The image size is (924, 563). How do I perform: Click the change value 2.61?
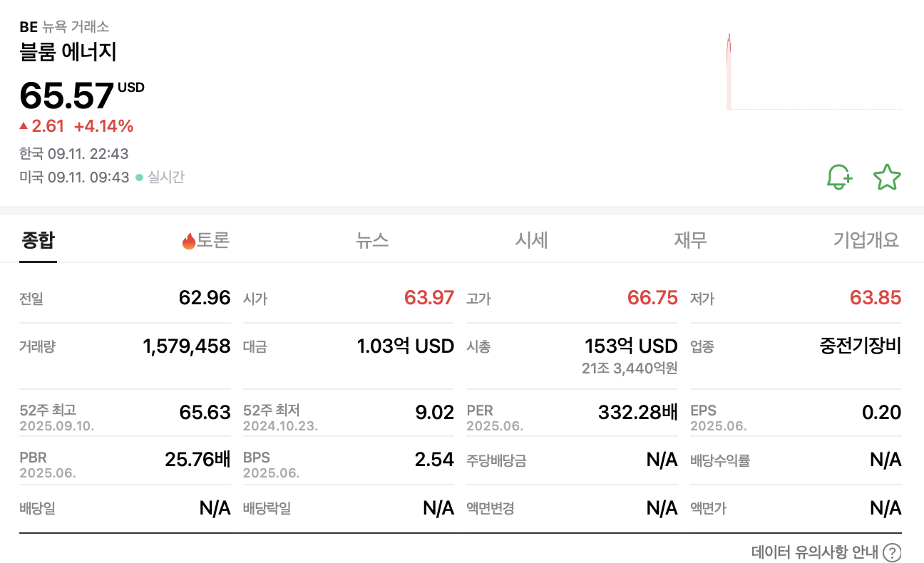pyautogui.click(x=48, y=126)
